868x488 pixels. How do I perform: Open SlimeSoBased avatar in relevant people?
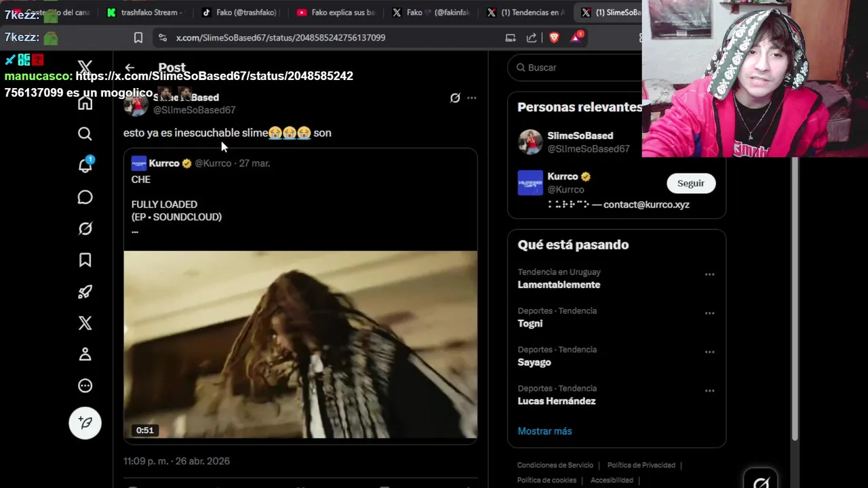coord(530,142)
